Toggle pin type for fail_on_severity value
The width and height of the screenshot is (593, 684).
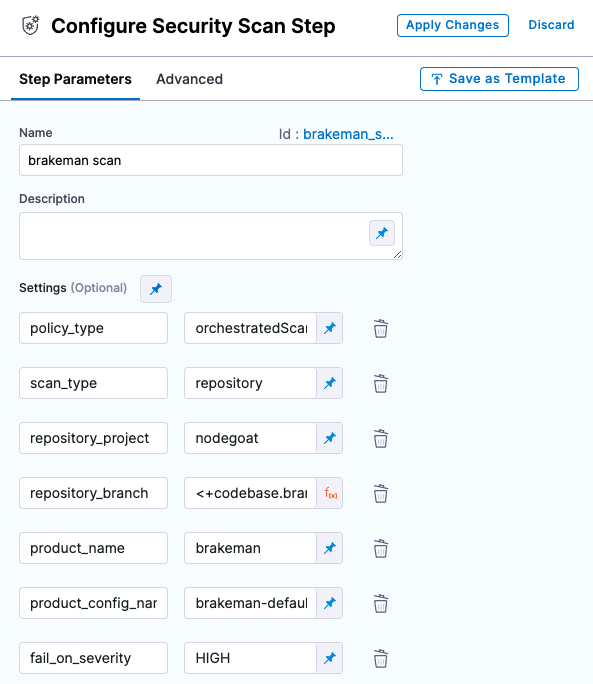(330, 658)
